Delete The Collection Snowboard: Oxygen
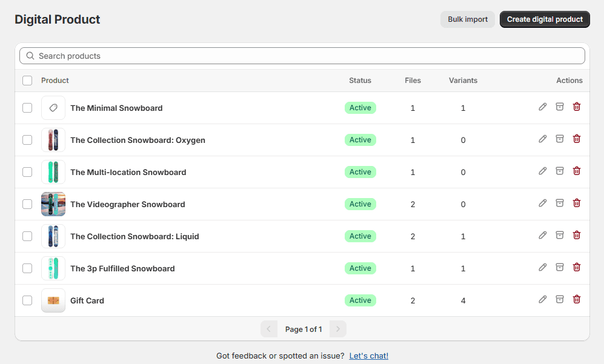 click(x=577, y=139)
